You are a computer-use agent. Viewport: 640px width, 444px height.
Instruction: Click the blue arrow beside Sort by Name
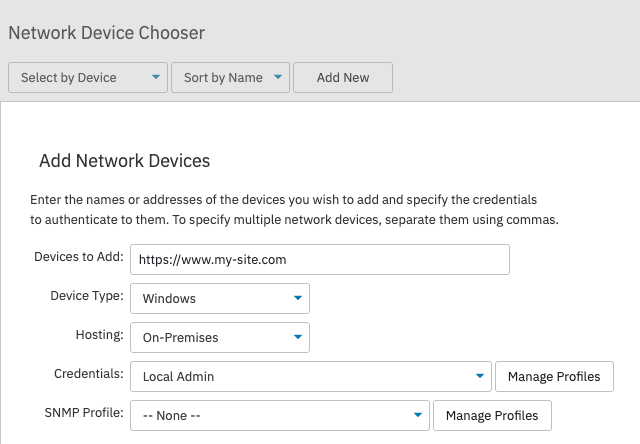278,77
